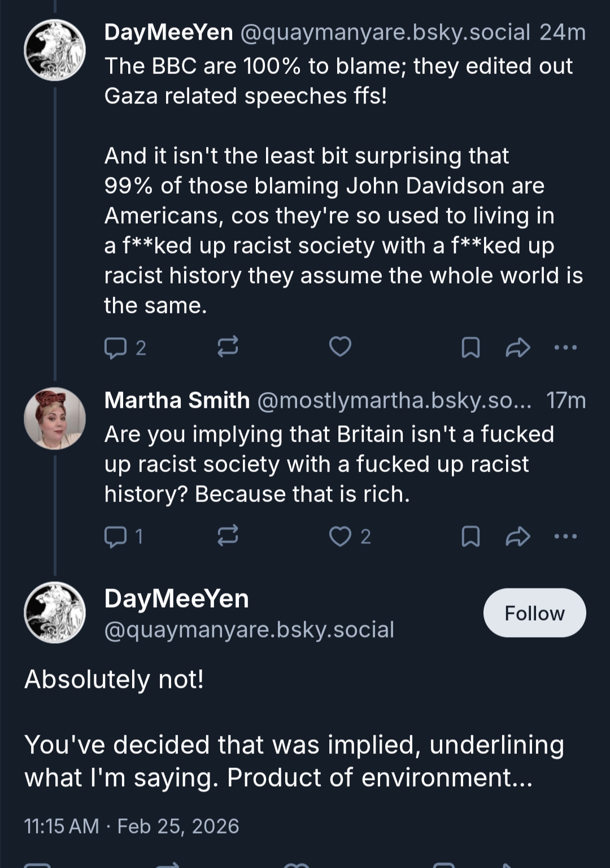
Task: Open the Martha Smith display name link
Action: click(x=177, y=400)
